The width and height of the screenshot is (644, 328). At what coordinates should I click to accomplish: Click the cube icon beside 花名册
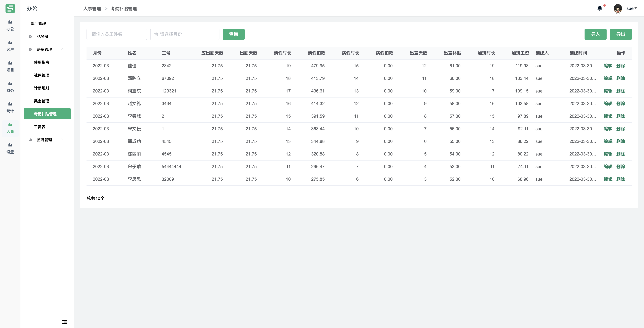(x=30, y=37)
